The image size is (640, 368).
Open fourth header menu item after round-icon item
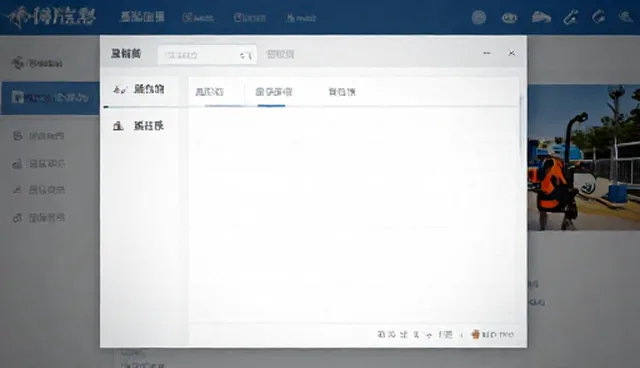coord(301,18)
